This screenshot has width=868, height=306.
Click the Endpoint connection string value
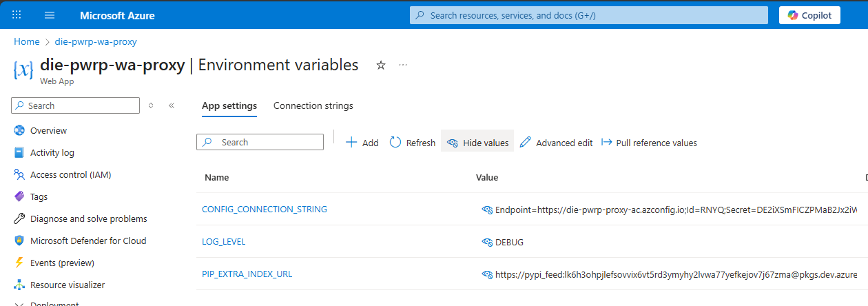[676, 210]
